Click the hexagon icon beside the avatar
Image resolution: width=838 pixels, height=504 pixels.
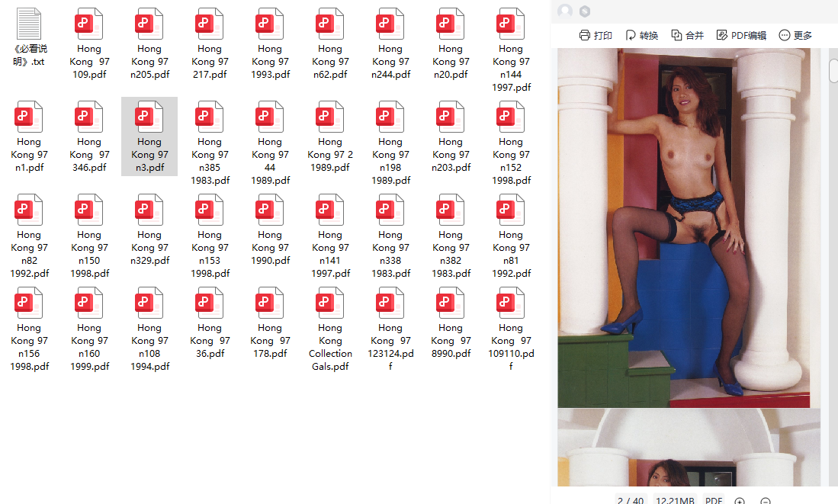click(x=585, y=11)
